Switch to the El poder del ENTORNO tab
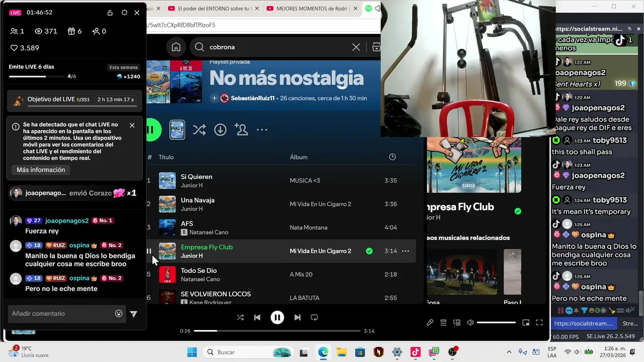Viewport: 644px width, 362px height. [x=214, y=9]
